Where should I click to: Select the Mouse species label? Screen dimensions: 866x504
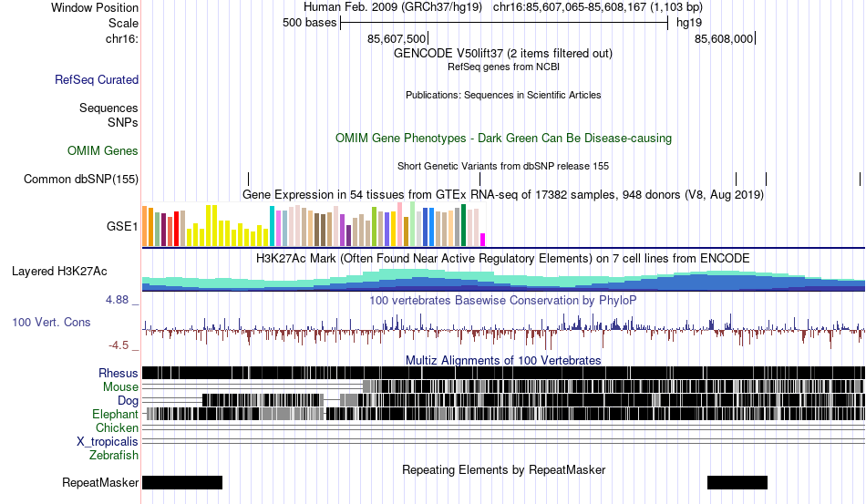[x=120, y=387]
